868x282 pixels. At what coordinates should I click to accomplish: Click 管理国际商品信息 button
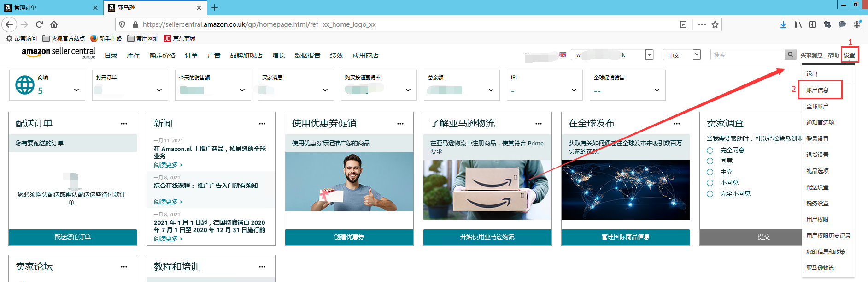tap(625, 237)
